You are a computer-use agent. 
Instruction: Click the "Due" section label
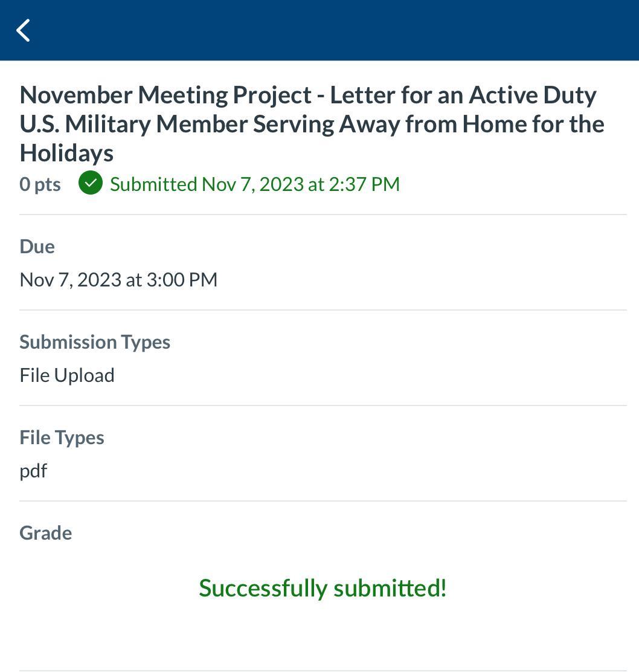coord(37,247)
